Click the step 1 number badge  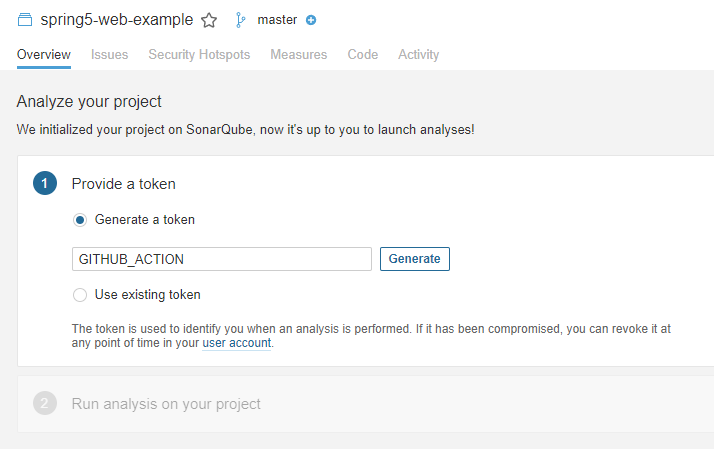pos(45,183)
